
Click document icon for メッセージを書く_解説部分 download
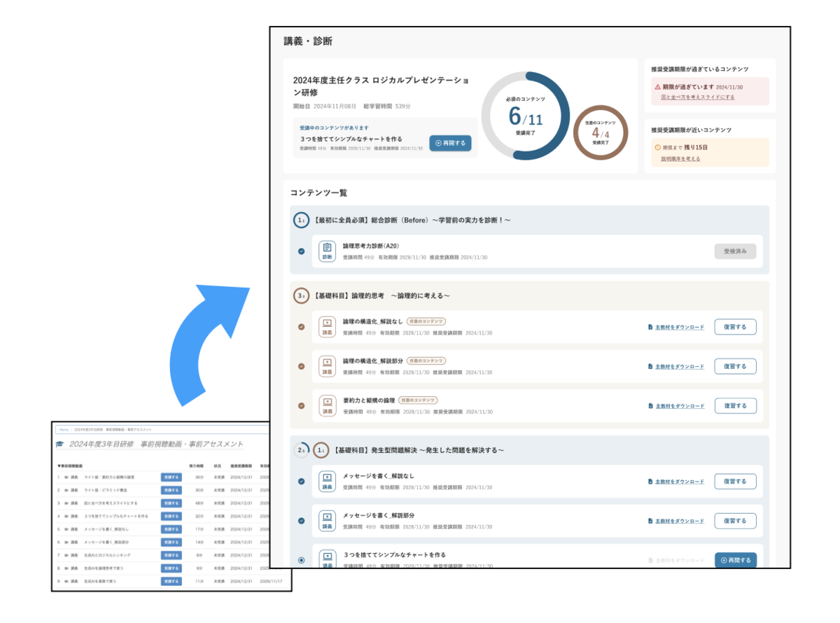[650, 521]
